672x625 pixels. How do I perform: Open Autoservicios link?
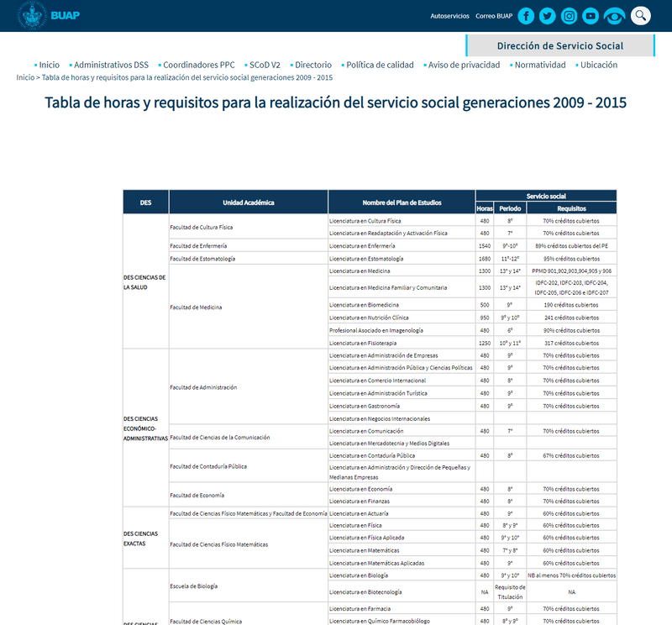click(449, 16)
